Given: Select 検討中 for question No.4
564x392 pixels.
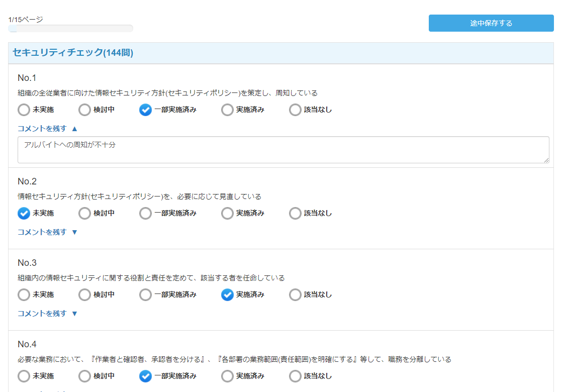Looking at the screenshot, I should tap(84, 376).
